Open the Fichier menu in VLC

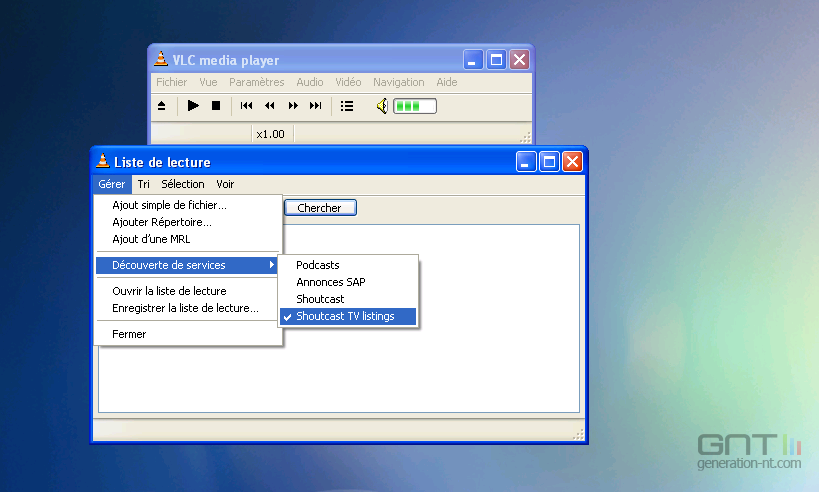(171, 82)
